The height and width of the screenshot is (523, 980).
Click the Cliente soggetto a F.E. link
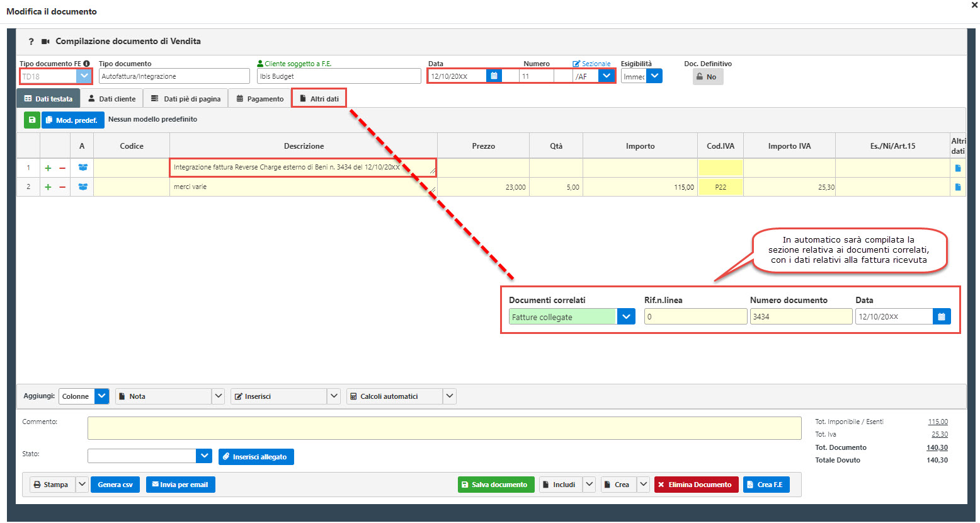pos(294,64)
